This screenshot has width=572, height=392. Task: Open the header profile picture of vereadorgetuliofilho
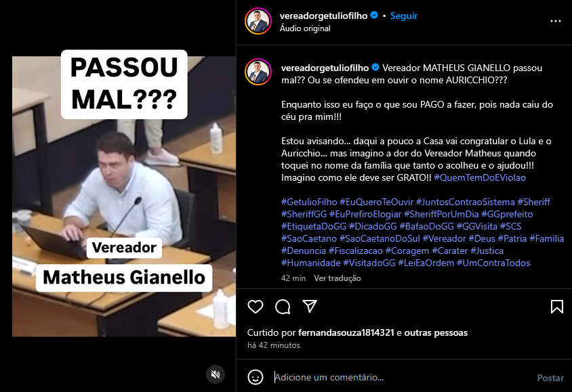tap(258, 21)
